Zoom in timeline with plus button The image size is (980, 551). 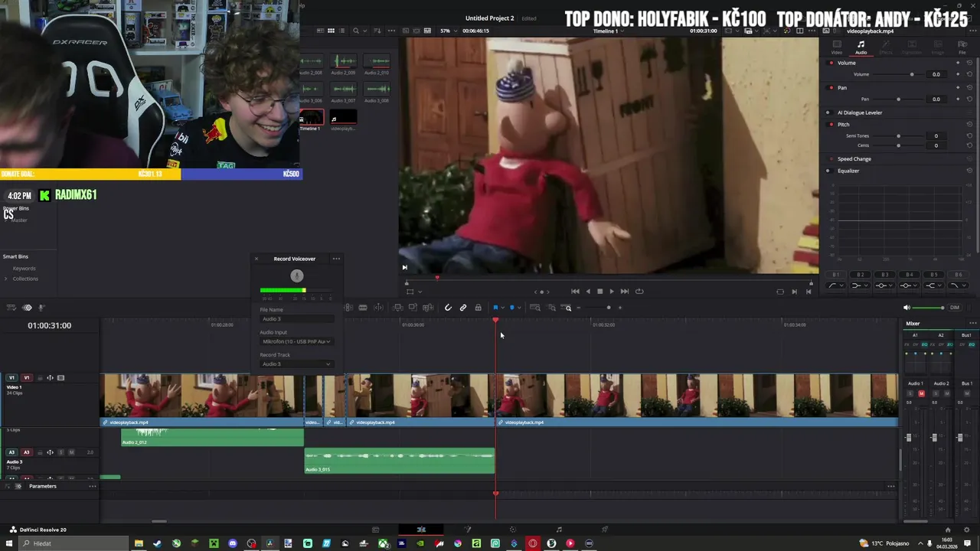tap(620, 308)
